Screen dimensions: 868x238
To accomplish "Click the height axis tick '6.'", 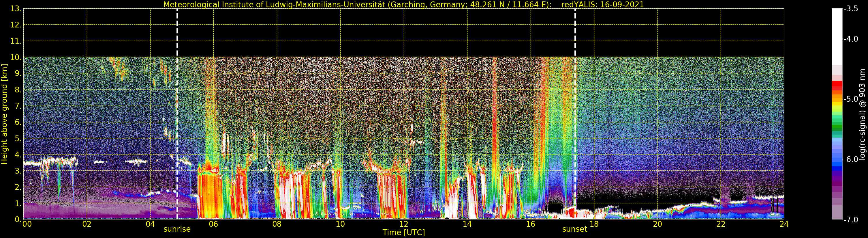I will [18, 122].
